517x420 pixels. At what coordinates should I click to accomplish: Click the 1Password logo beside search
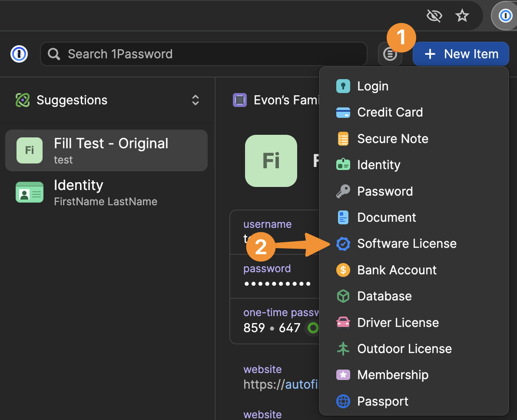point(19,54)
